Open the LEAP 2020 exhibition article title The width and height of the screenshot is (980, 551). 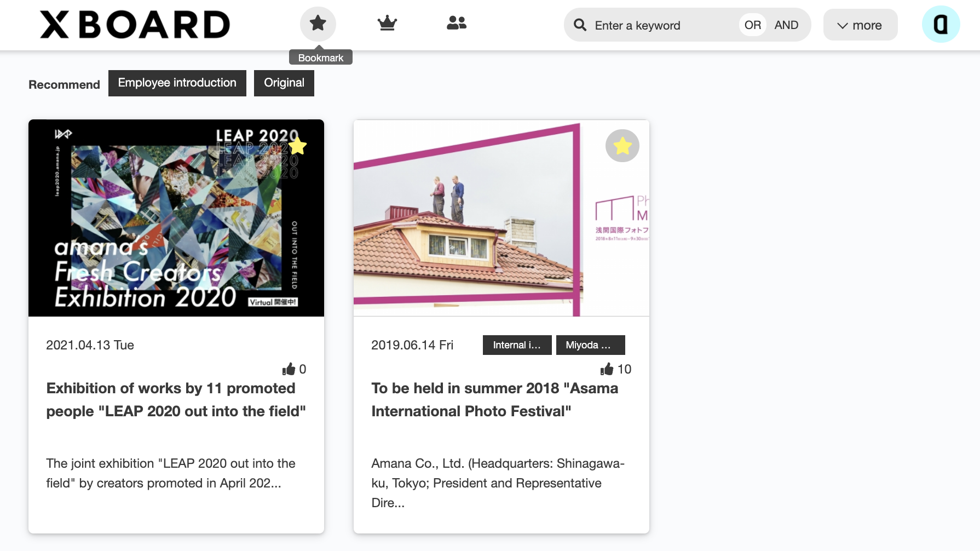[176, 399]
